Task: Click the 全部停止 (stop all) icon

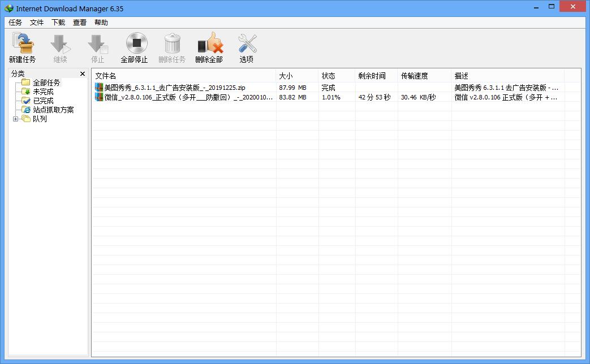Action: [x=136, y=42]
